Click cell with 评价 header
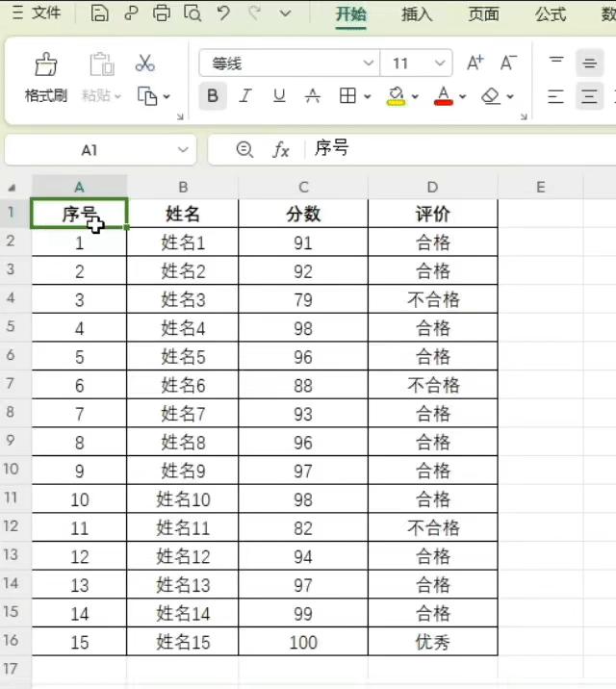This screenshot has width=616, height=689. pyautogui.click(x=433, y=214)
